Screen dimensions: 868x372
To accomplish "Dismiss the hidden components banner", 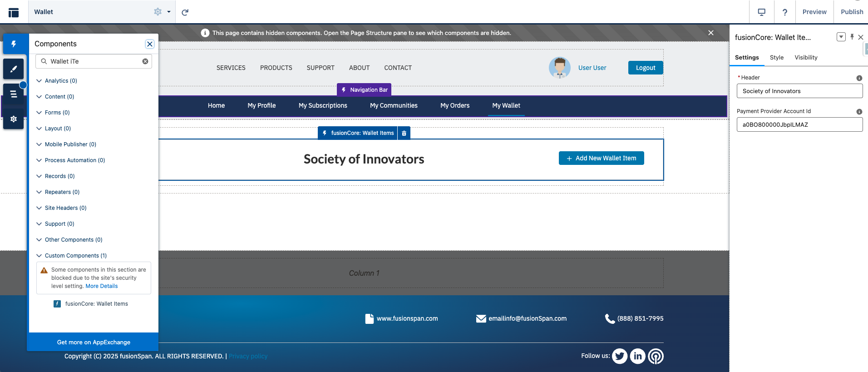I will 711,33.
